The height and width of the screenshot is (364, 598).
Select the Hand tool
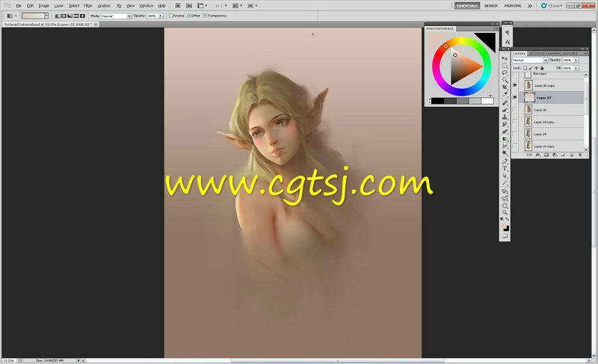coord(505,206)
